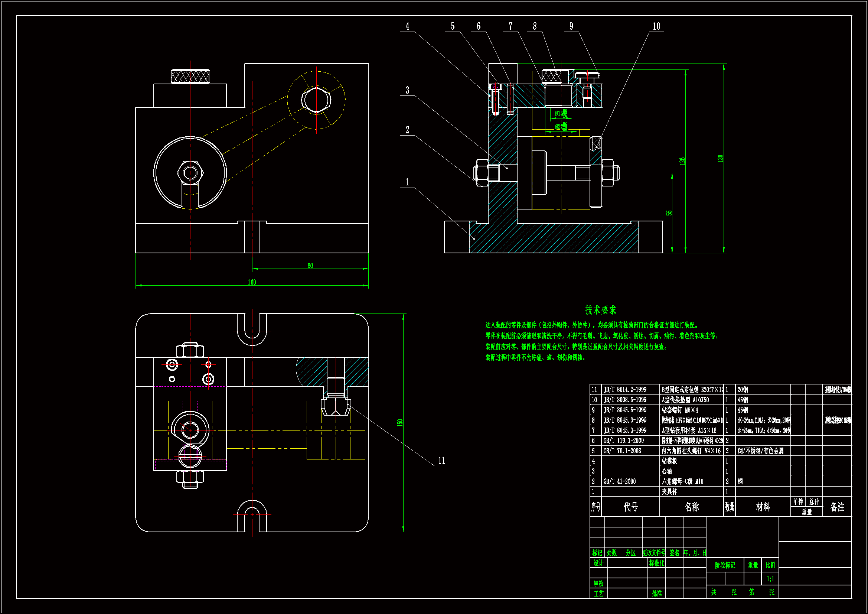Click the 钻模板 name cell in parts list
Screen dimensions: 868x614
[669, 461]
